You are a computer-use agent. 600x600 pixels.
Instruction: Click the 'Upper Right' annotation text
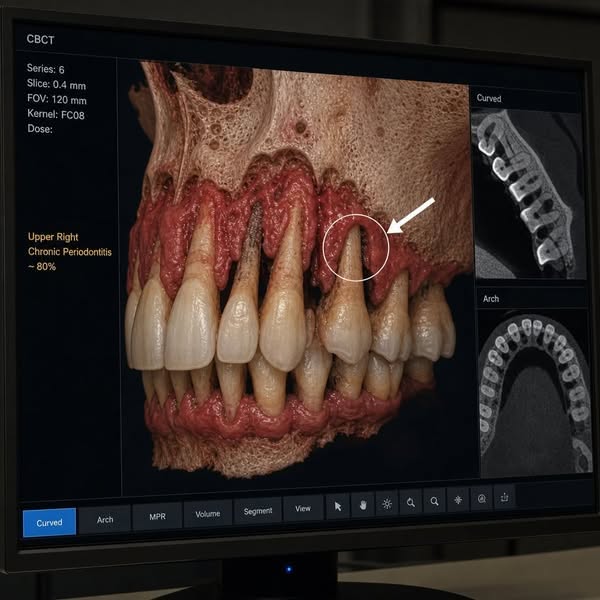coord(53,237)
